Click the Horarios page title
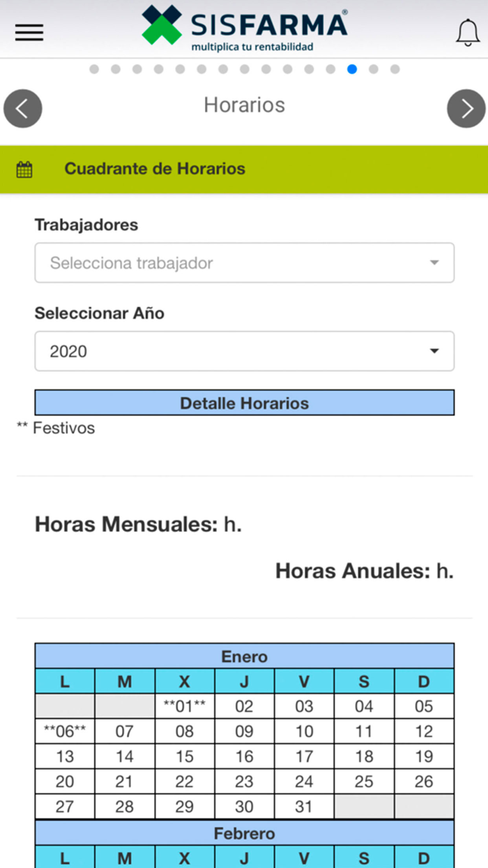This screenshot has width=488, height=868. coord(244,105)
